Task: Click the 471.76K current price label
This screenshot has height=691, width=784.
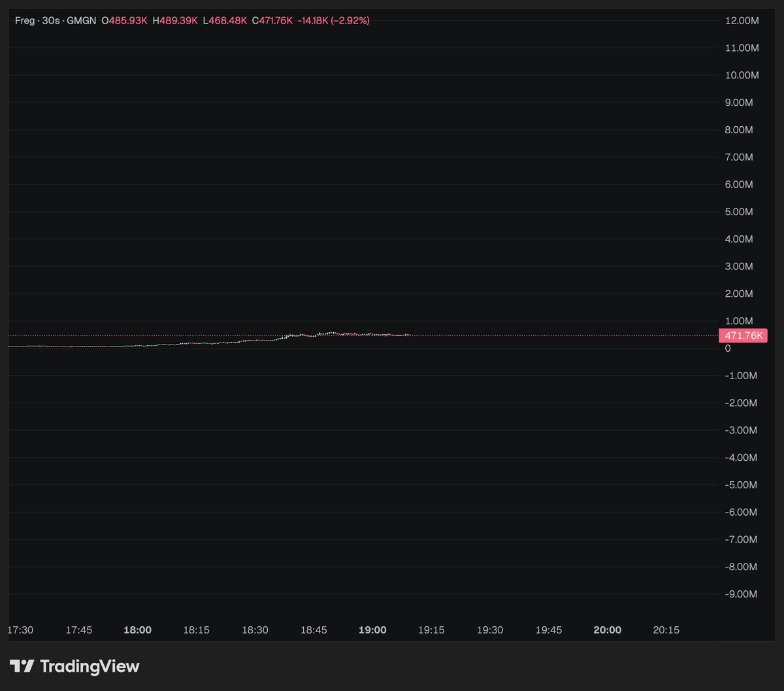Action: tap(742, 336)
